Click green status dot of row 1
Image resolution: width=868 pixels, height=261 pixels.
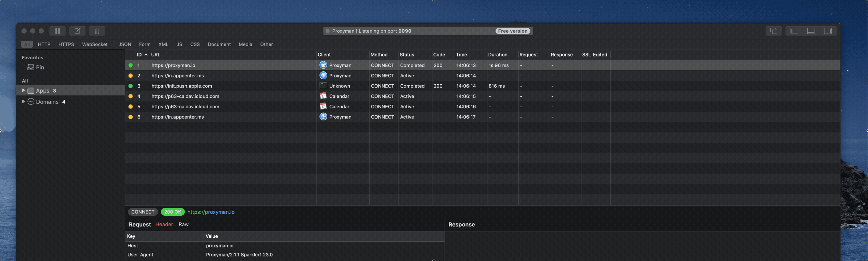point(130,65)
